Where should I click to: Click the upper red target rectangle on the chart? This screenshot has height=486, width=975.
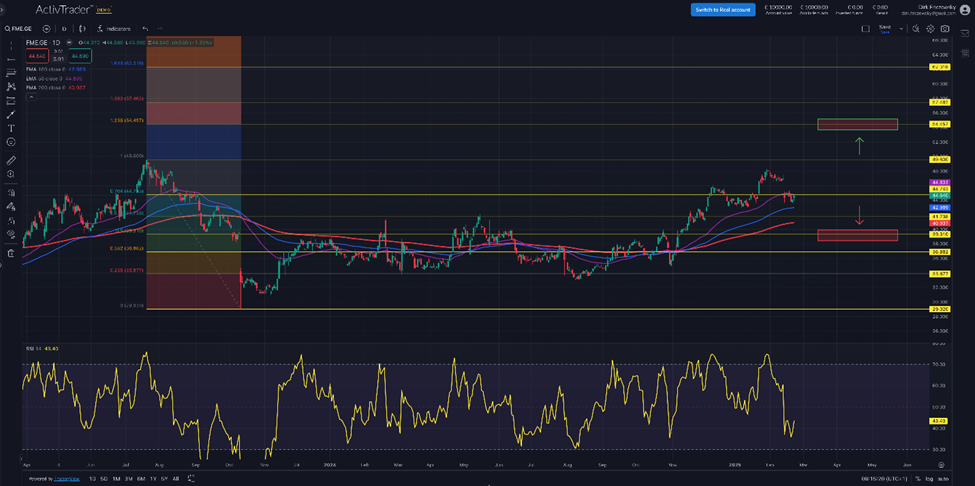tap(857, 124)
